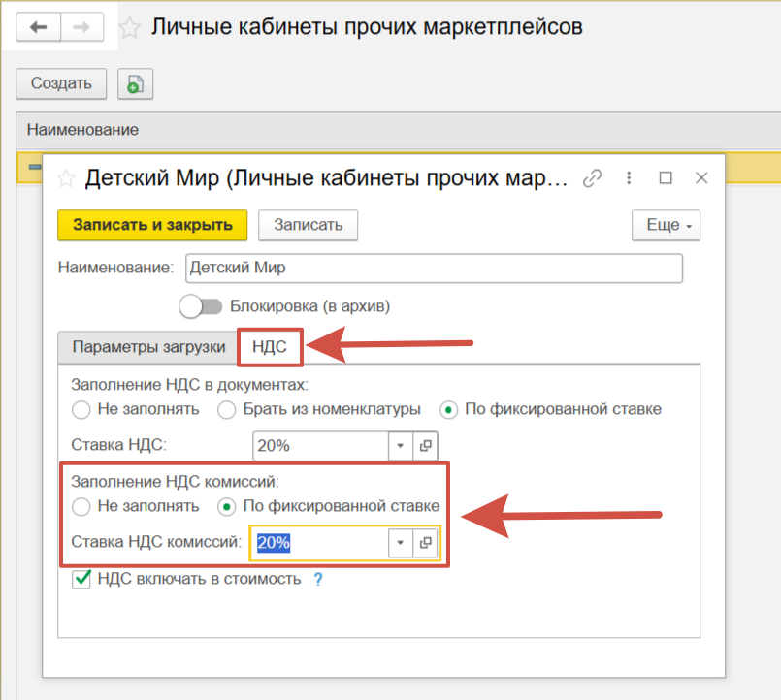Screen dimensions: 781x700
Task: Open selection form for Ставка НДС
Action: point(426,446)
